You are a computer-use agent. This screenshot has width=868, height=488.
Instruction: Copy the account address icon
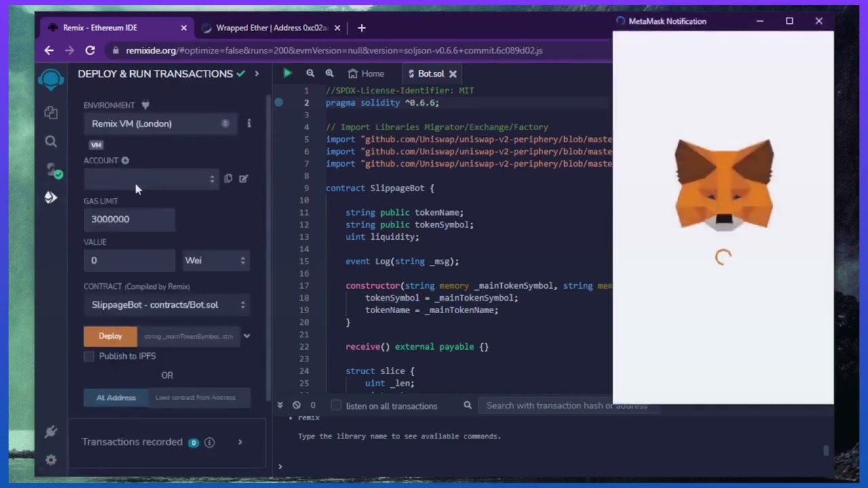[228, 179]
